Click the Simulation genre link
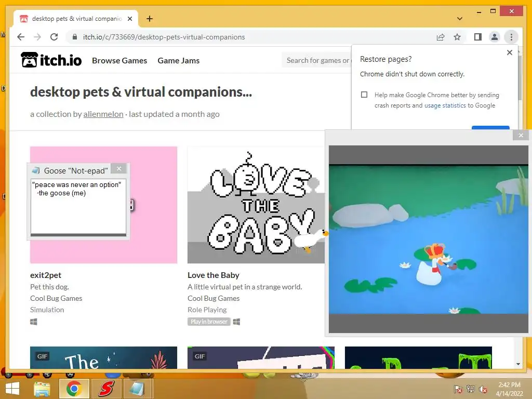The image size is (532, 399). [x=47, y=310]
